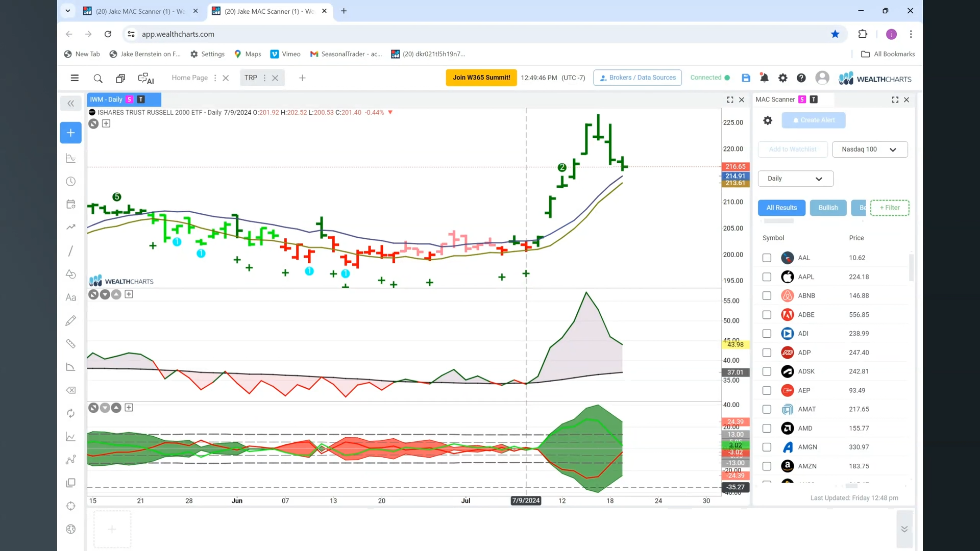Viewport: 980px width, 551px height.
Task: Open the help question mark icon
Action: pyautogui.click(x=801, y=78)
